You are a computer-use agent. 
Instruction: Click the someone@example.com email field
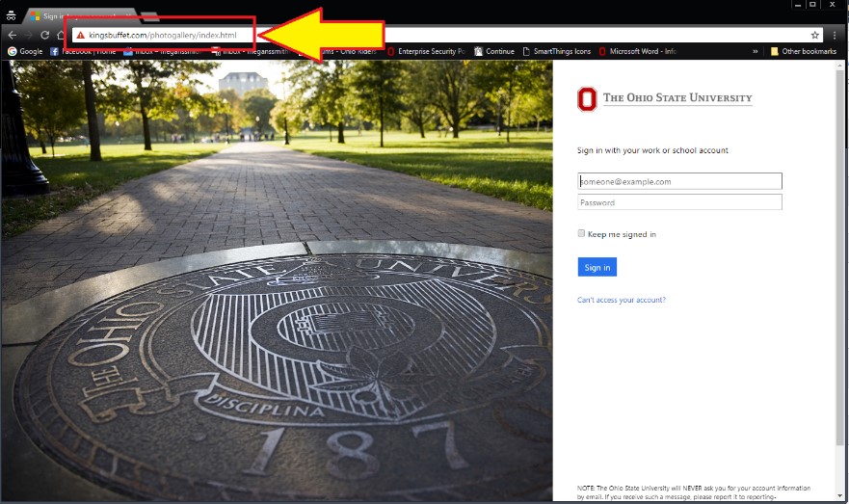(679, 181)
